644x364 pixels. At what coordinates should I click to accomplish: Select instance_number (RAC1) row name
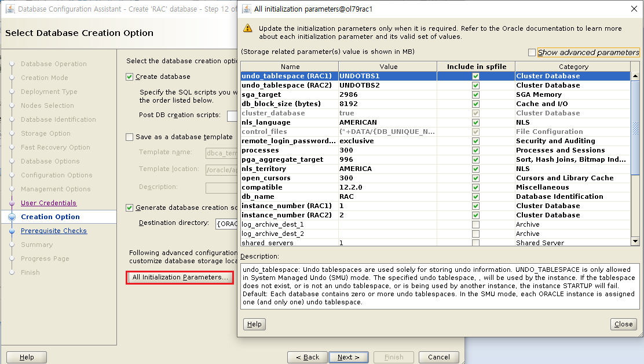point(286,206)
